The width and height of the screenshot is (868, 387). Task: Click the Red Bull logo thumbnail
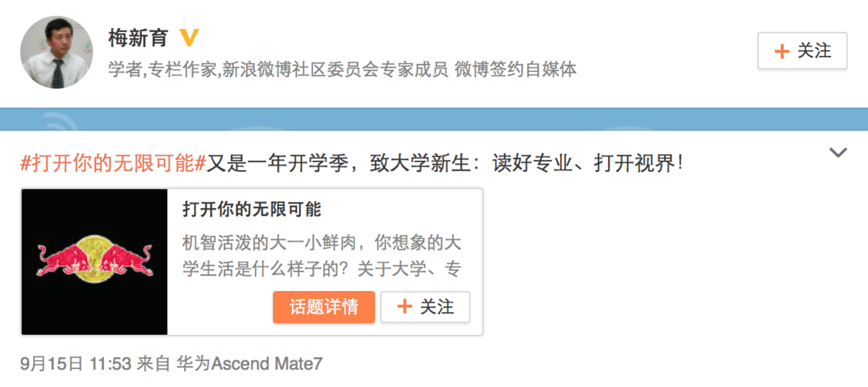(94, 262)
